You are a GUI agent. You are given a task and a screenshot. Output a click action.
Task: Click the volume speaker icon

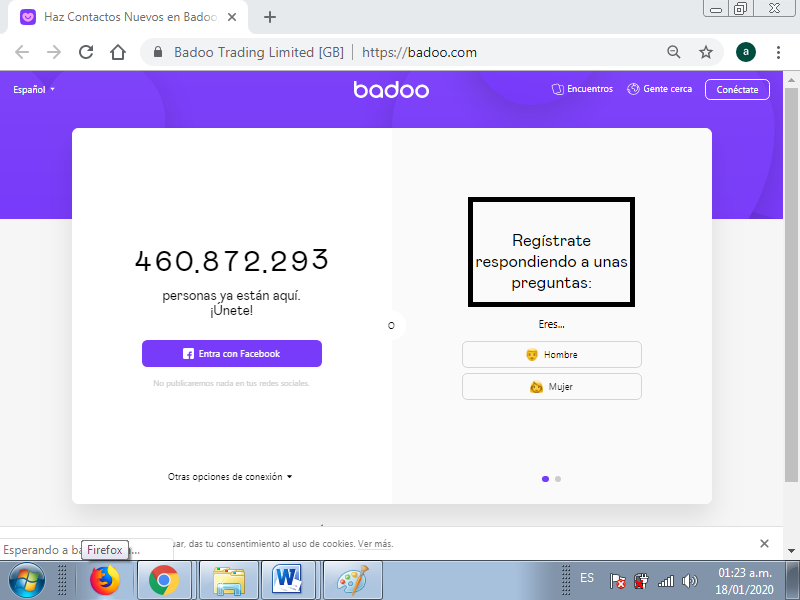click(x=689, y=581)
